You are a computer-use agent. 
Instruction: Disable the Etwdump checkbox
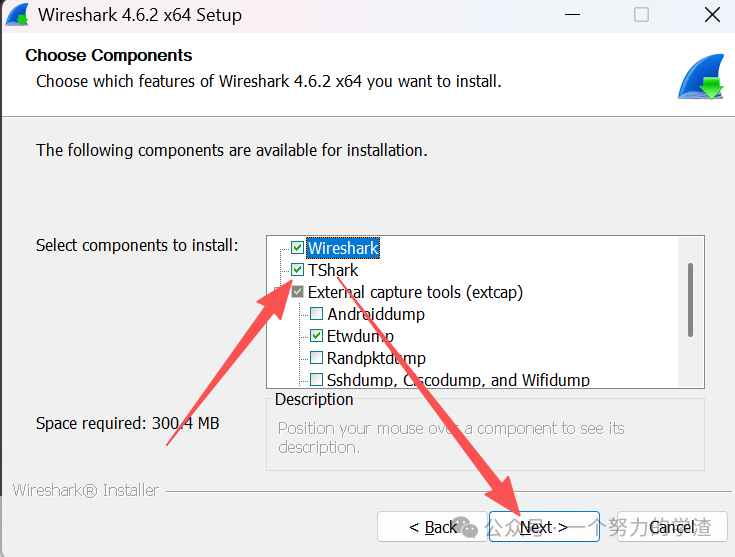click(x=316, y=336)
